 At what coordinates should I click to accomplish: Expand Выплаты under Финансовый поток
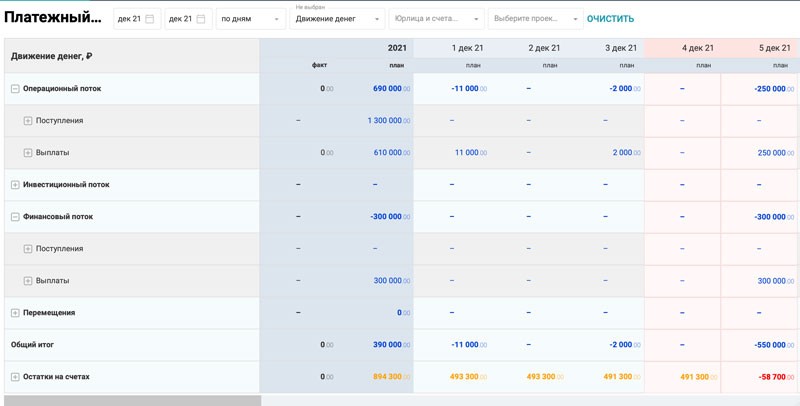[28, 281]
